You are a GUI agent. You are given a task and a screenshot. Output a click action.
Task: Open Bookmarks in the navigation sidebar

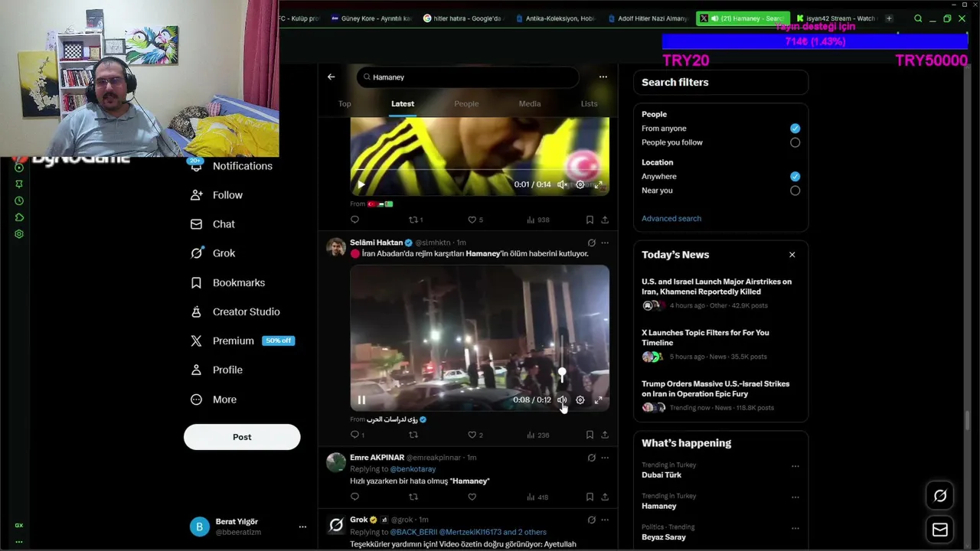pyautogui.click(x=228, y=282)
